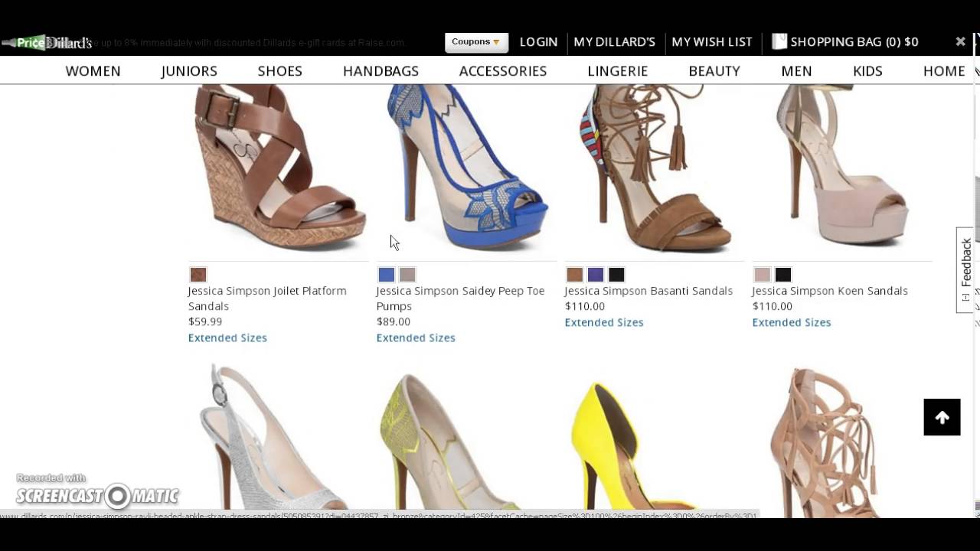Click Extended Sizes under Basanti Sandals
Screen dimensions: 980x551
point(604,322)
